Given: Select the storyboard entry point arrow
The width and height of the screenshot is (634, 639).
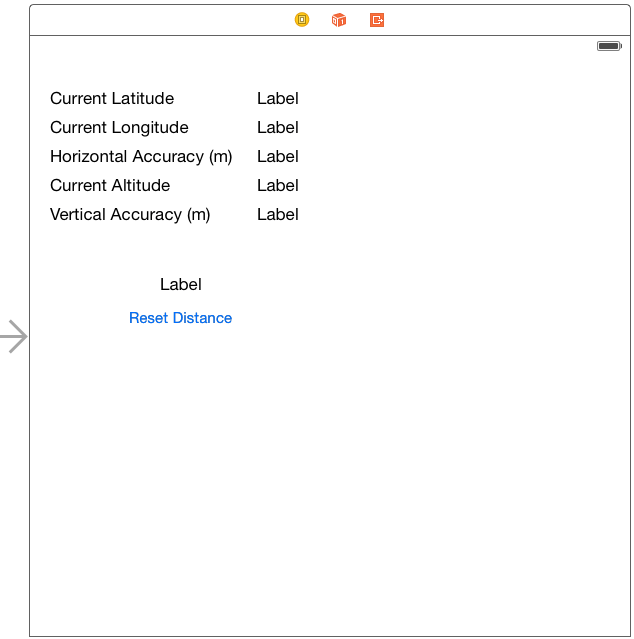Looking at the screenshot, I should coord(14,337).
